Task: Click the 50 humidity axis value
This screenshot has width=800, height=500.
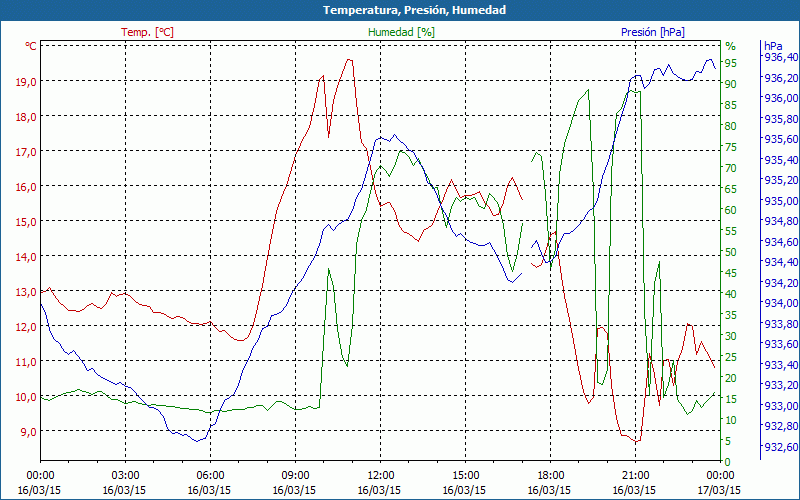Action: pos(731,252)
